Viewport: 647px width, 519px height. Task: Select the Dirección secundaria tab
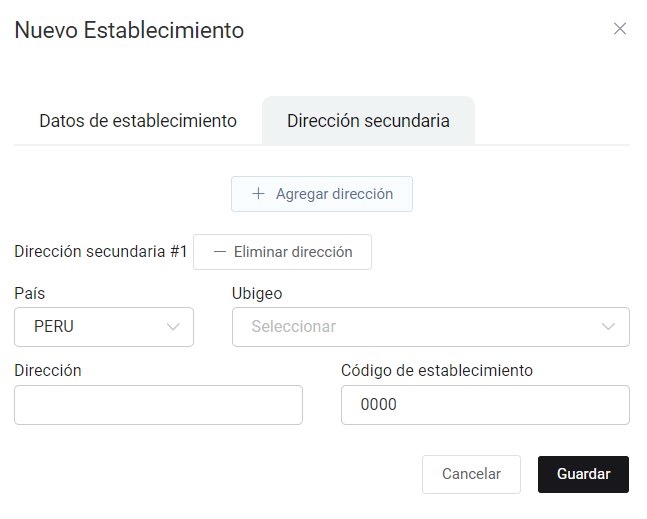click(x=368, y=121)
